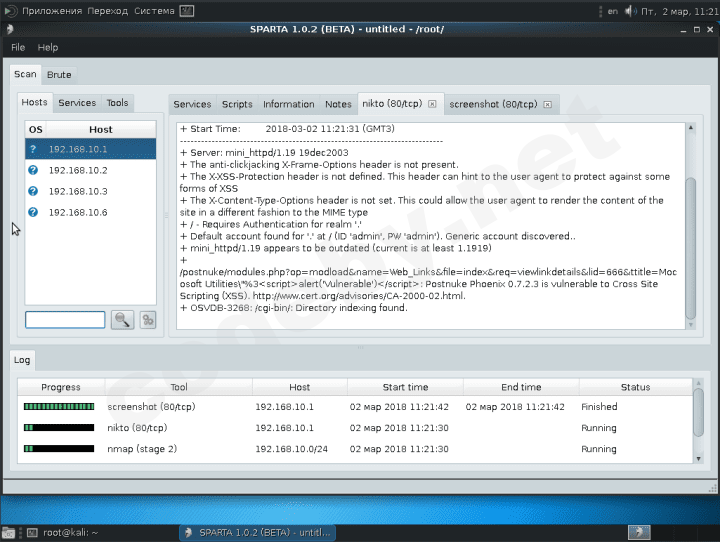
Task: Switch to the Scripts tab
Action: tap(237, 104)
